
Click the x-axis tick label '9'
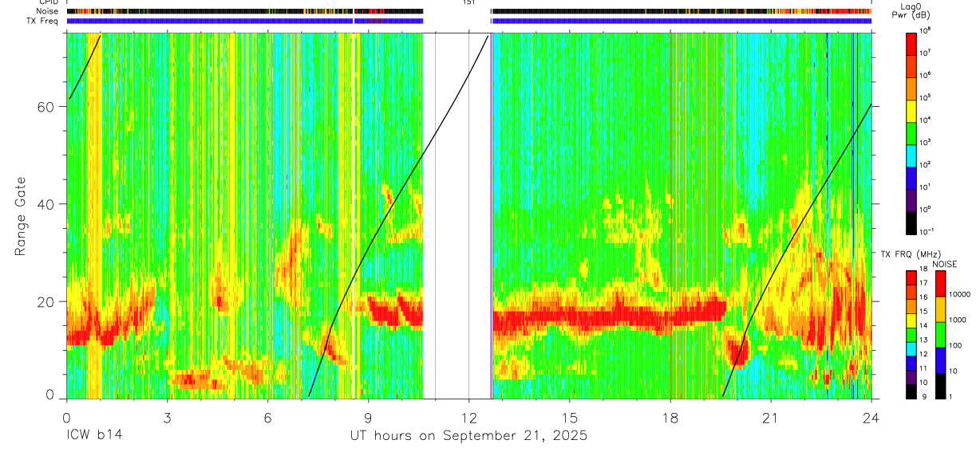pos(368,418)
